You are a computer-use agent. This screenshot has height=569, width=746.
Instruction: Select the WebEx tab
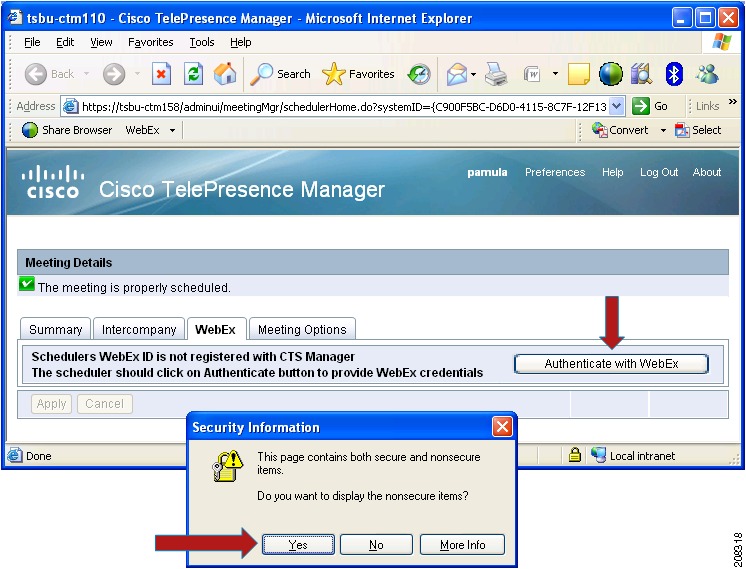point(216,329)
